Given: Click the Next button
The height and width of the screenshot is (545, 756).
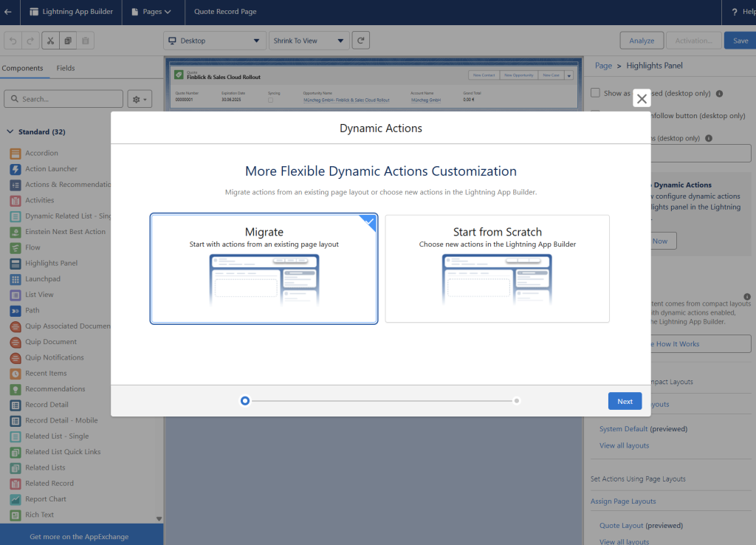Looking at the screenshot, I should pyautogui.click(x=625, y=401).
